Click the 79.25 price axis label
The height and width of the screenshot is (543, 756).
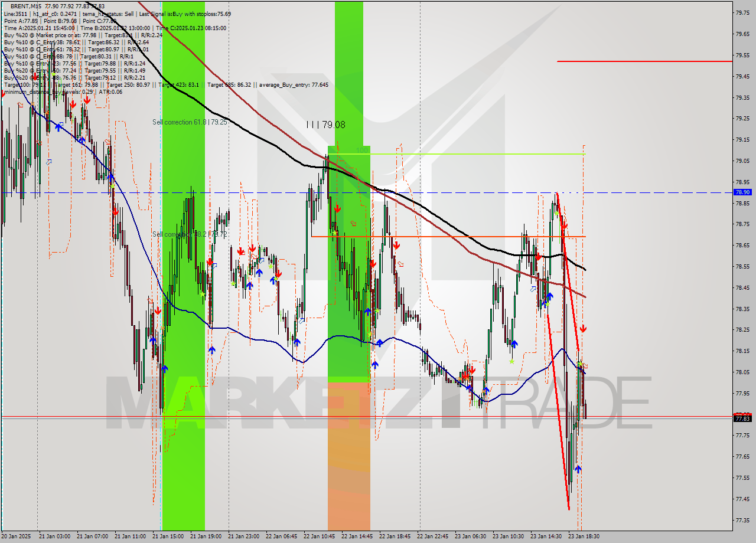click(x=742, y=118)
